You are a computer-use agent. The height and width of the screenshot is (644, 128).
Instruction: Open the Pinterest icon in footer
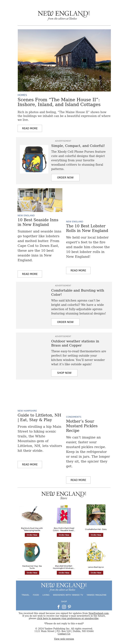pyautogui.click(x=69, y=607)
